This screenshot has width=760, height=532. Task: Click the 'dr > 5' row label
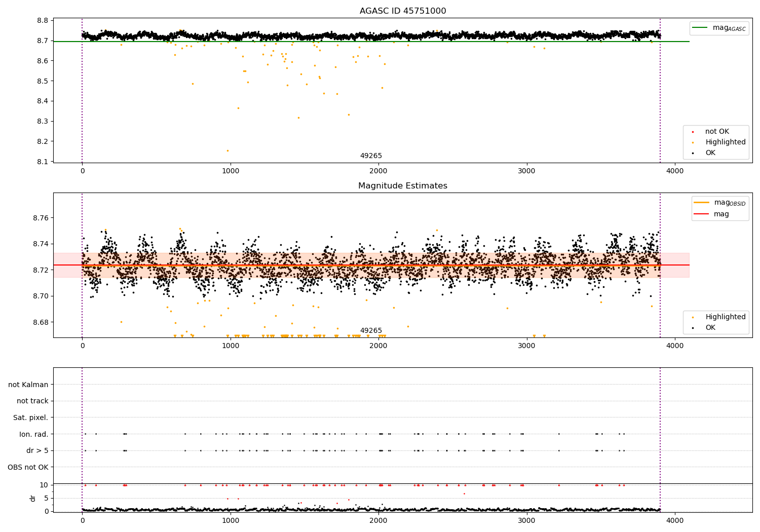(37, 451)
